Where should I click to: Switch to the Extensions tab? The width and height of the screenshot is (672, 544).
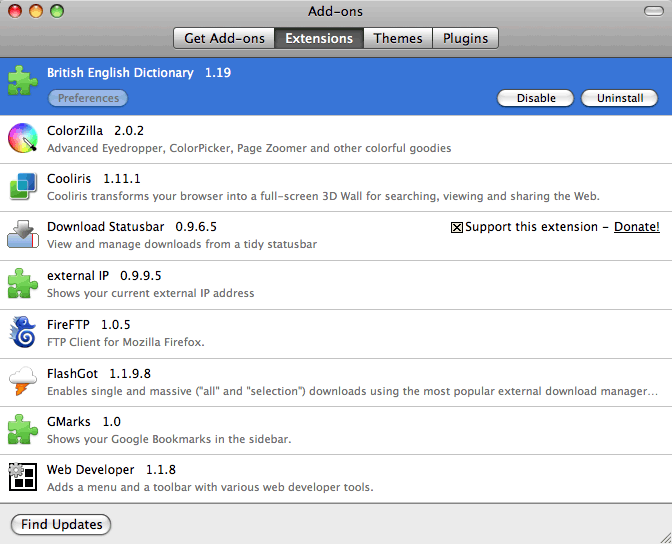[319, 39]
